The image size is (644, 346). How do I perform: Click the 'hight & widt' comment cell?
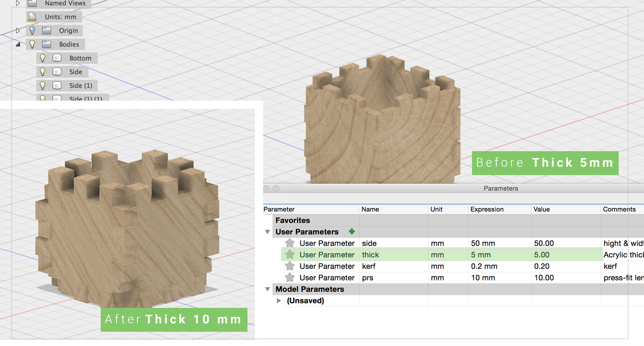(623, 243)
